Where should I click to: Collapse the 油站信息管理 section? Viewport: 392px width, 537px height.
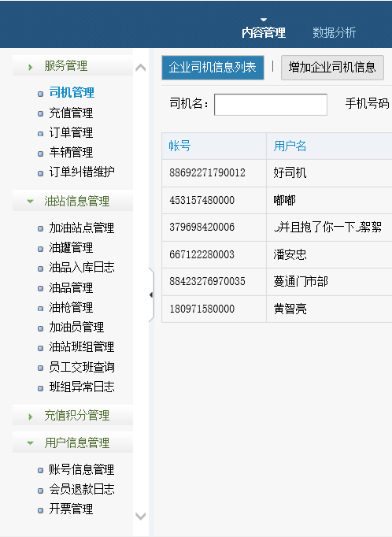[x=31, y=201]
